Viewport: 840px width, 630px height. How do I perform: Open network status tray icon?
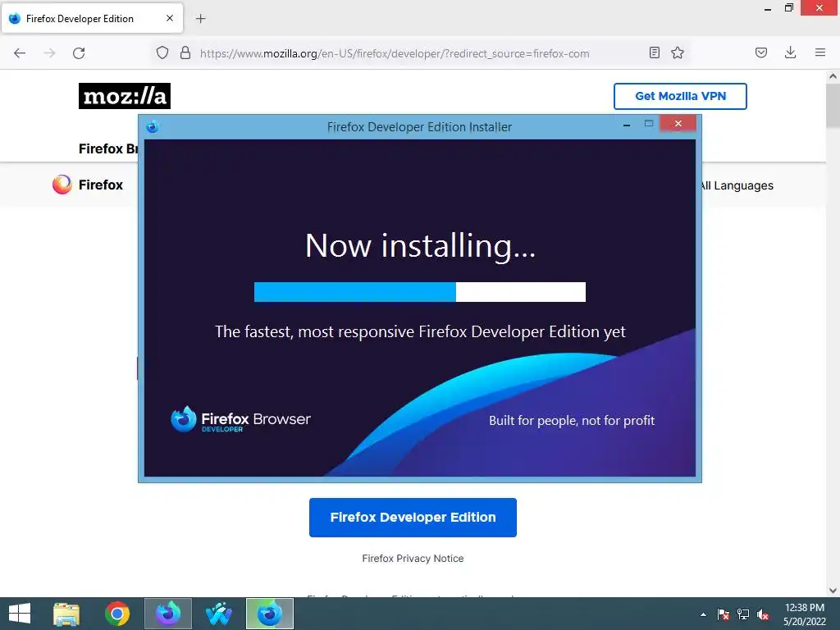[743, 614]
